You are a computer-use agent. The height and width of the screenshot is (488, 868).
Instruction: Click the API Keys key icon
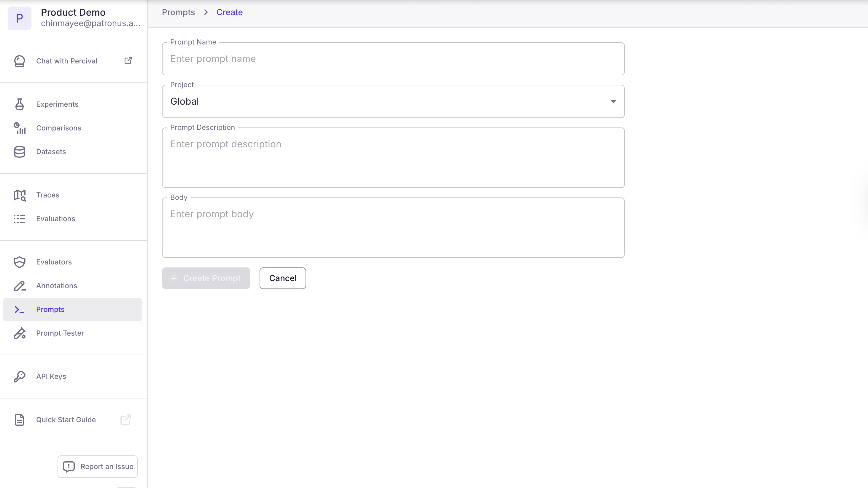pyautogui.click(x=20, y=377)
